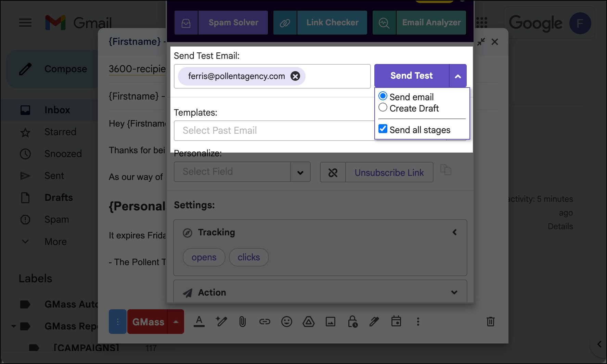Click the Link Checker chain icon
The height and width of the screenshot is (364, 607).
(x=285, y=23)
